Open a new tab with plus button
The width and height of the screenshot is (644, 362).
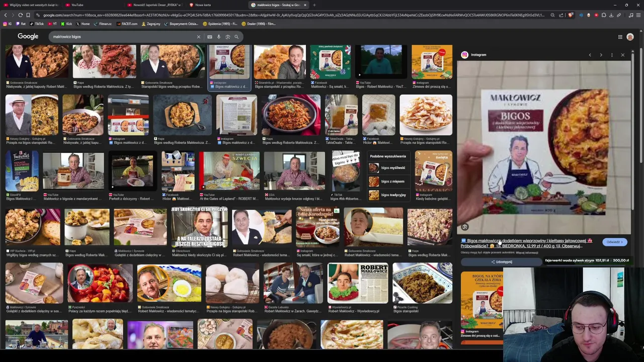(x=314, y=5)
